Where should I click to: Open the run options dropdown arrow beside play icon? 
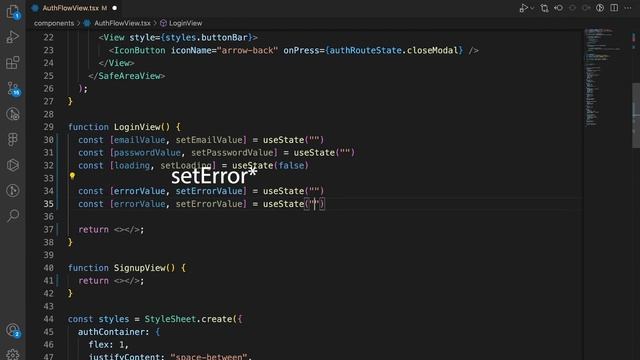pyautogui.click(x=532, y=8)
